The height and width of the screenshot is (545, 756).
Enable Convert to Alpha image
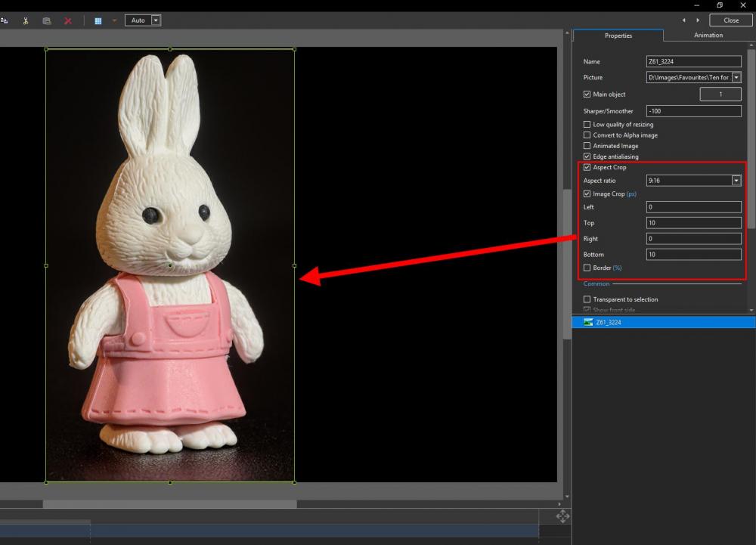click(x=587, y=135)
